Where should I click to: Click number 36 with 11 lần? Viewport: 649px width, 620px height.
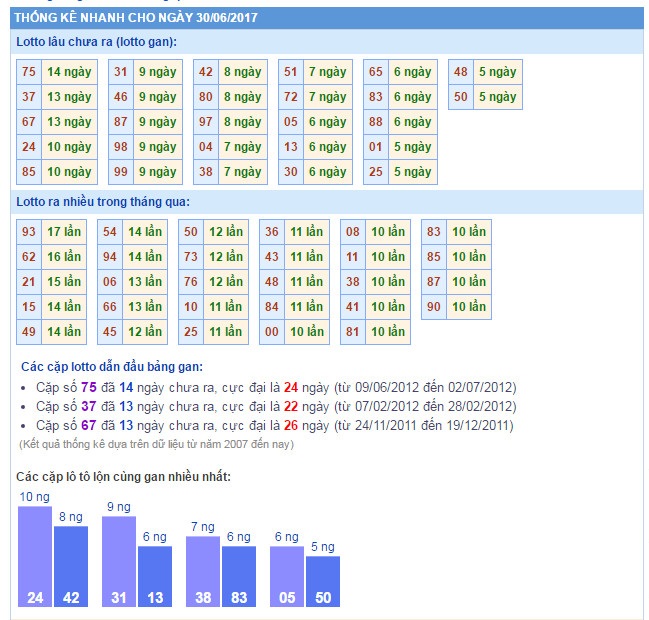(272, 232)
